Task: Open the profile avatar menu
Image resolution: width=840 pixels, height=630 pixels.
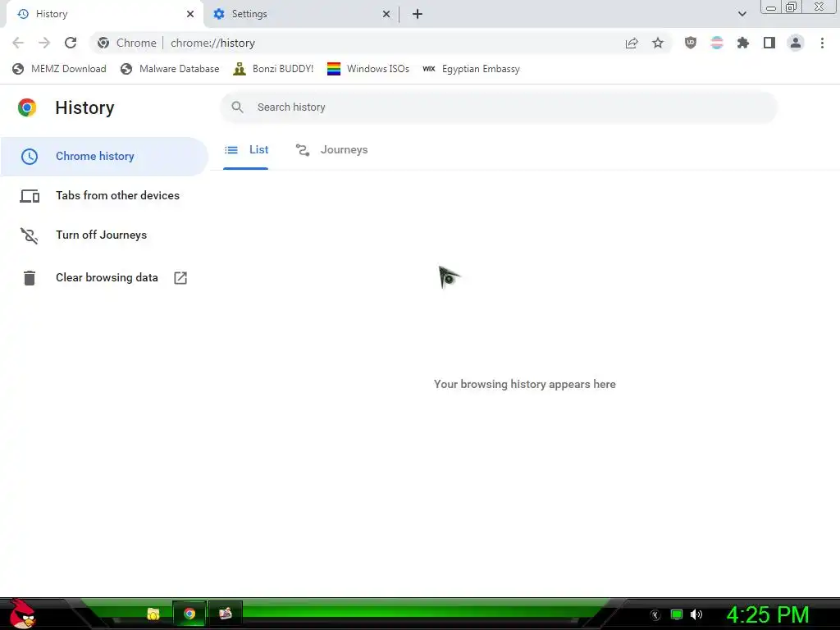Action: coord(796,43)
